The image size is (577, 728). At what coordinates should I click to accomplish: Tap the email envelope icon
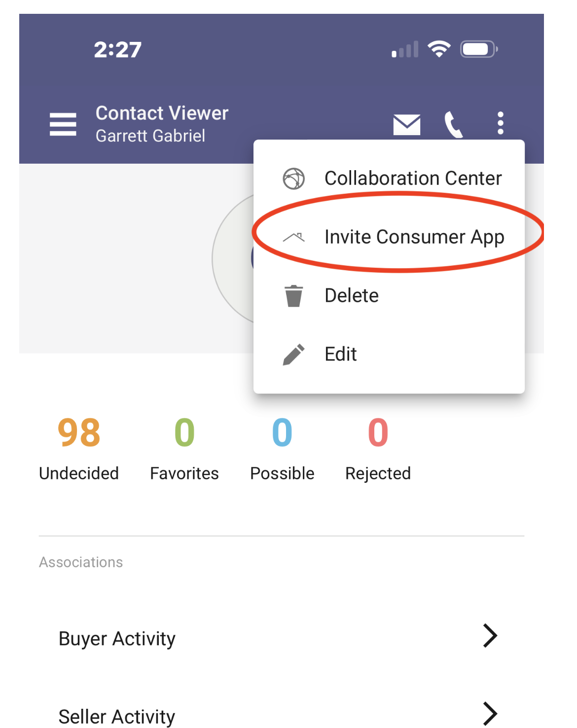click(406, 124)
